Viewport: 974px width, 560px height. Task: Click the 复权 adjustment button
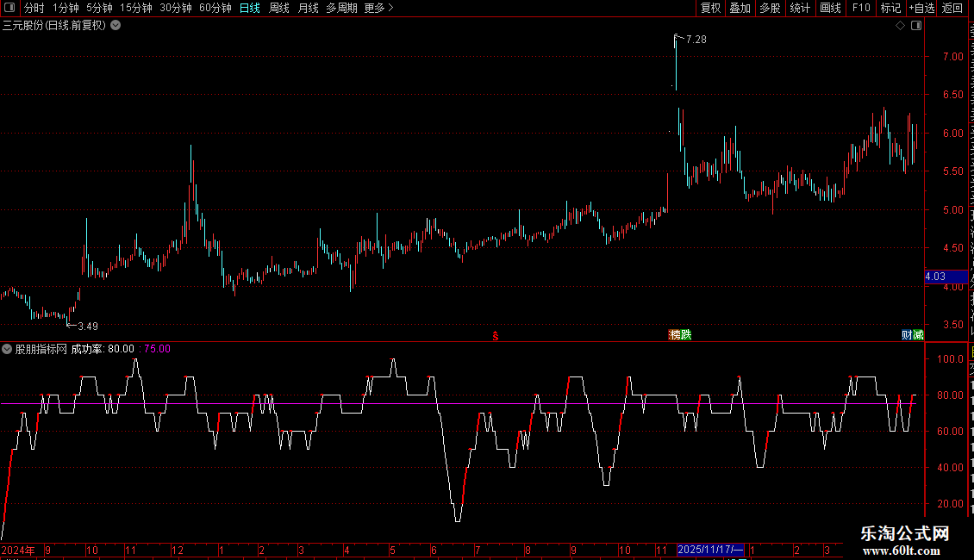click(710, 8)
